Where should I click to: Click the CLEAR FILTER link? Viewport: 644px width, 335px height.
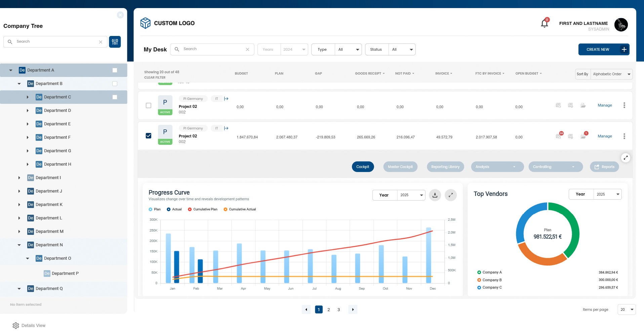(155, 78)
